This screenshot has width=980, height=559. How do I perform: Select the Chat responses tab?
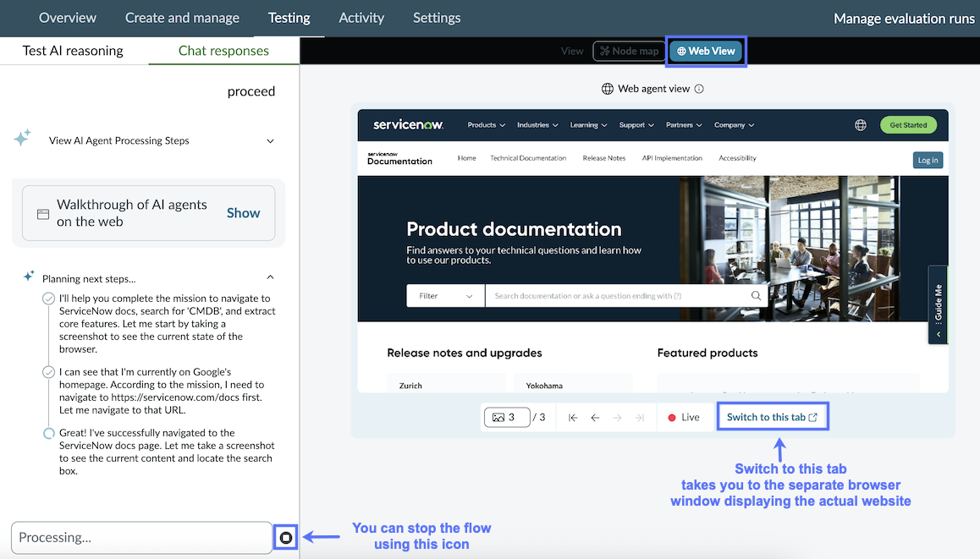223,51
